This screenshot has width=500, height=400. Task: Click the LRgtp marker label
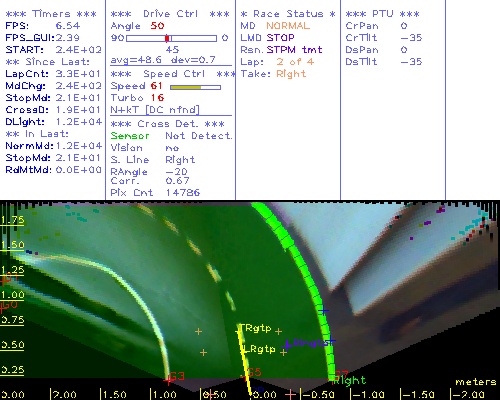coord(259,349)
